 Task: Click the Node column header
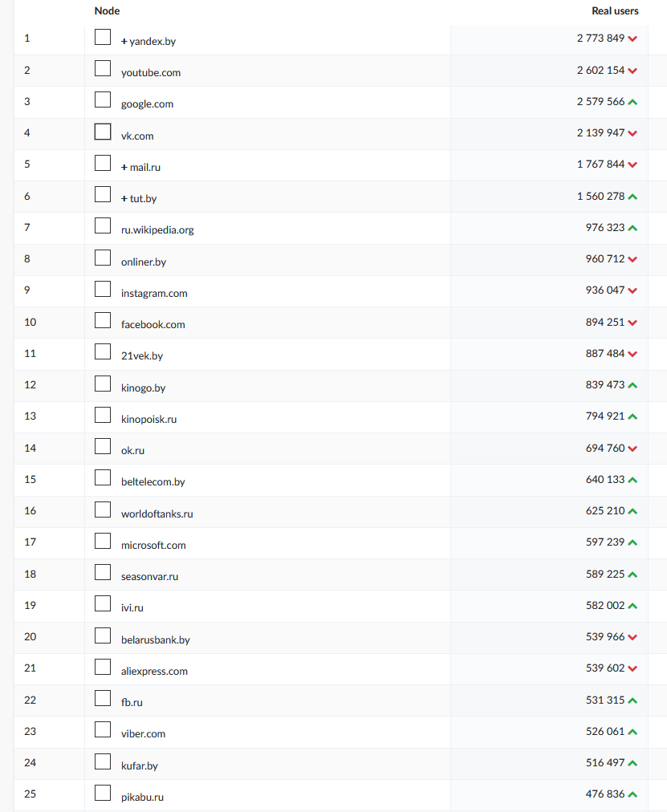pyautogui.click(x=107, y=11)
